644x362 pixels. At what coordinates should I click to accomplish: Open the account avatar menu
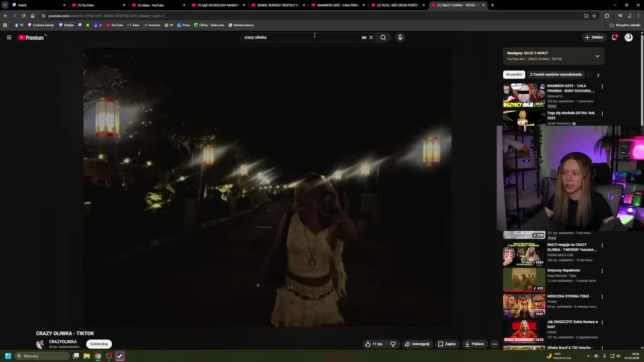pos(628,37)
